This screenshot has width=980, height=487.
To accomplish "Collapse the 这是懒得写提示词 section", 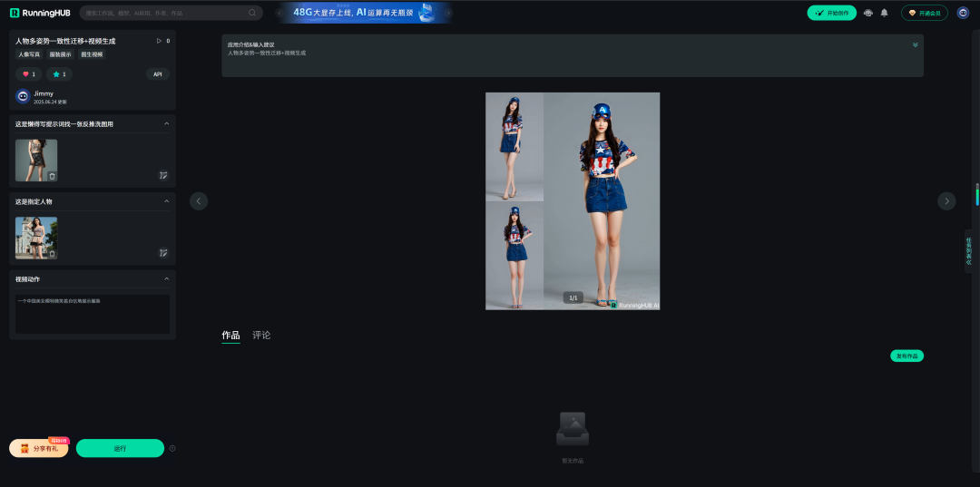I will [166, 123].
